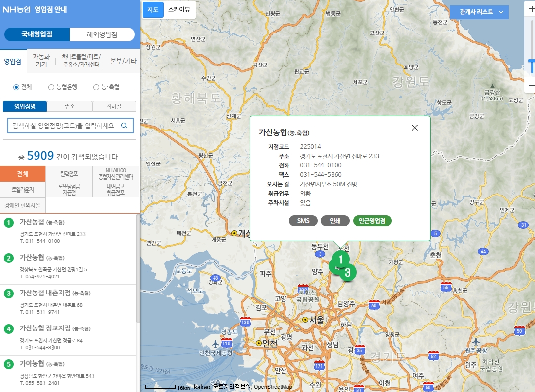Click green number 2 badge in results list

[x=8, y=258]
